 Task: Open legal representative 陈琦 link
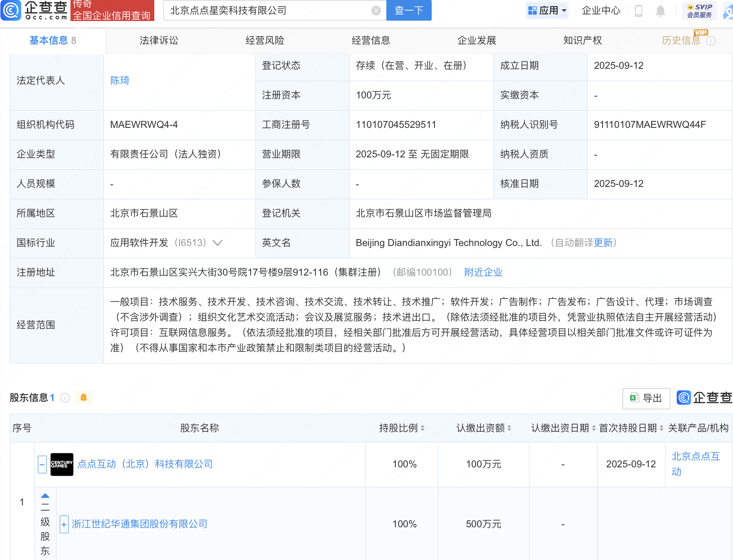pyautogui.click(x=119, y=81)
